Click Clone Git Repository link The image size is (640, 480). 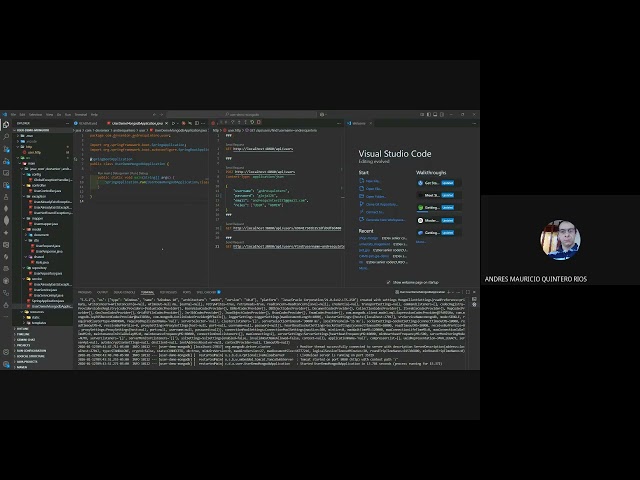point(382,204)
